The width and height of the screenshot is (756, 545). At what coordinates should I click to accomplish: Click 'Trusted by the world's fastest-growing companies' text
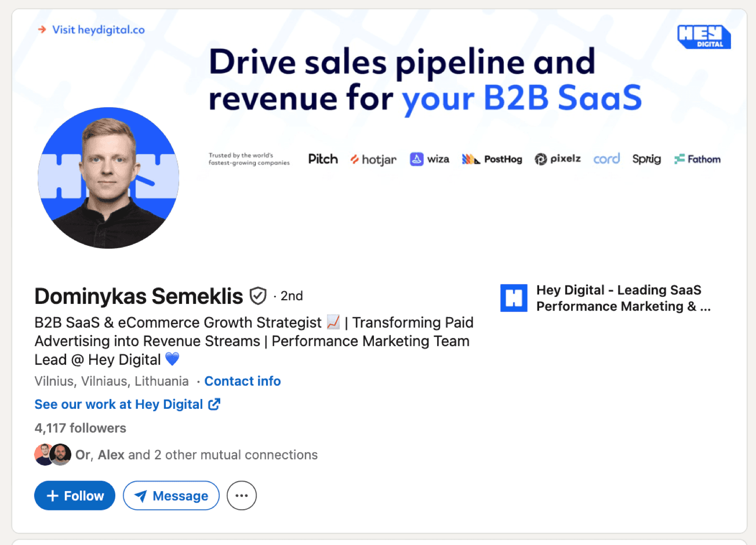(x=249, y=159)
